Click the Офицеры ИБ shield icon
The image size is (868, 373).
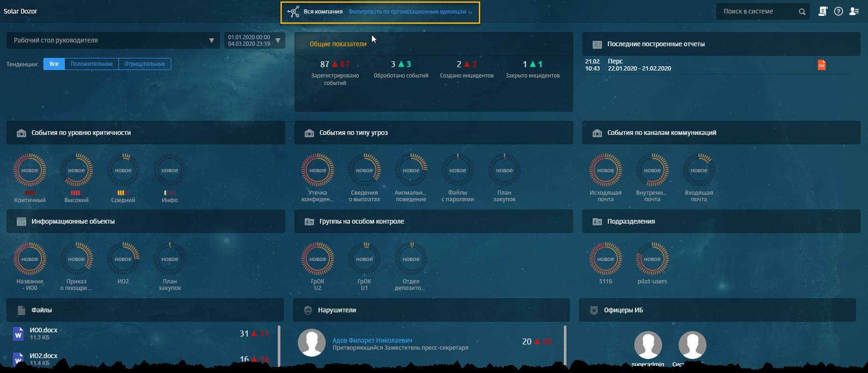click(x=594, y=310)
